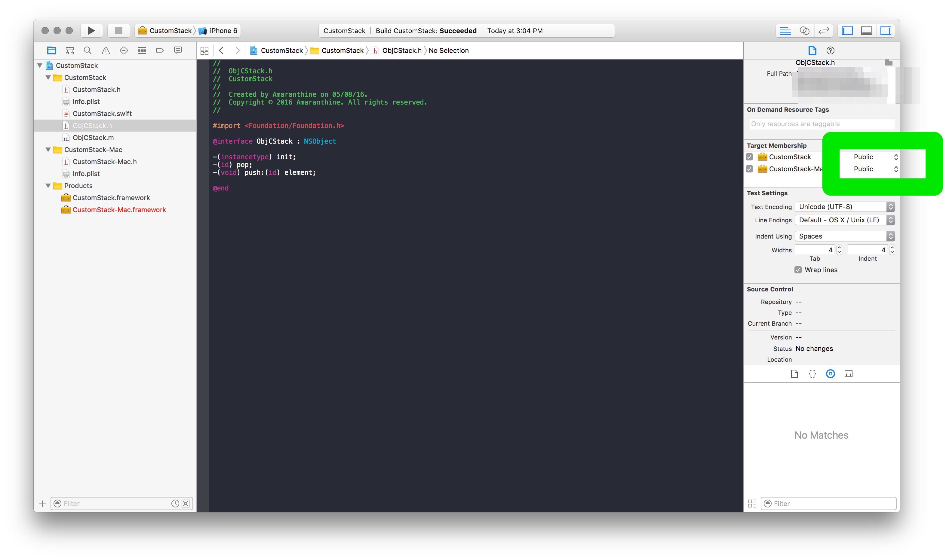The width and height of the screenshot is (943, 560).
Task: Click the add (+) button in navigator
Action: point(42,504)
